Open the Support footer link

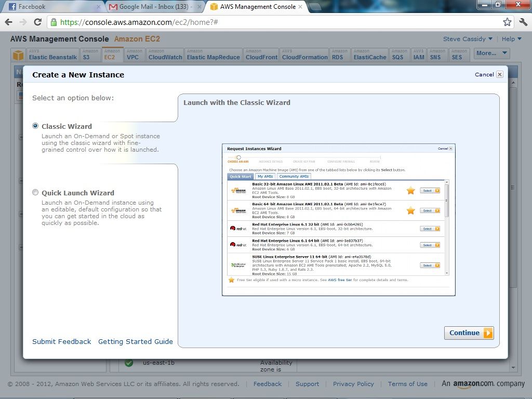pyautogui.click(x=307, y=384)
